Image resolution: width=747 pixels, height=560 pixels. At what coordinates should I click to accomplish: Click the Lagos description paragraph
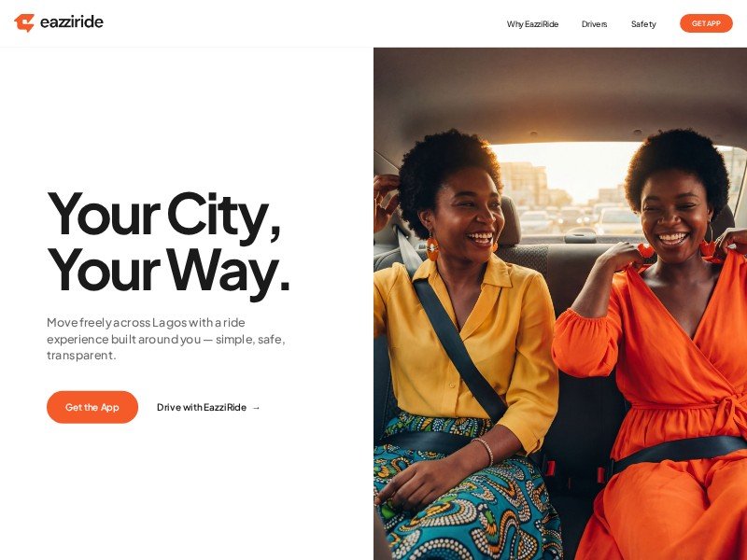166,339
